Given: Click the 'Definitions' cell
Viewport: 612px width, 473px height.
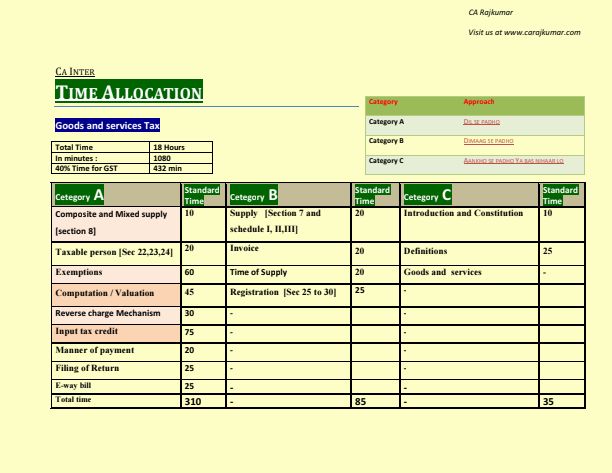Looking at the screenshot, I should [470, 254].
